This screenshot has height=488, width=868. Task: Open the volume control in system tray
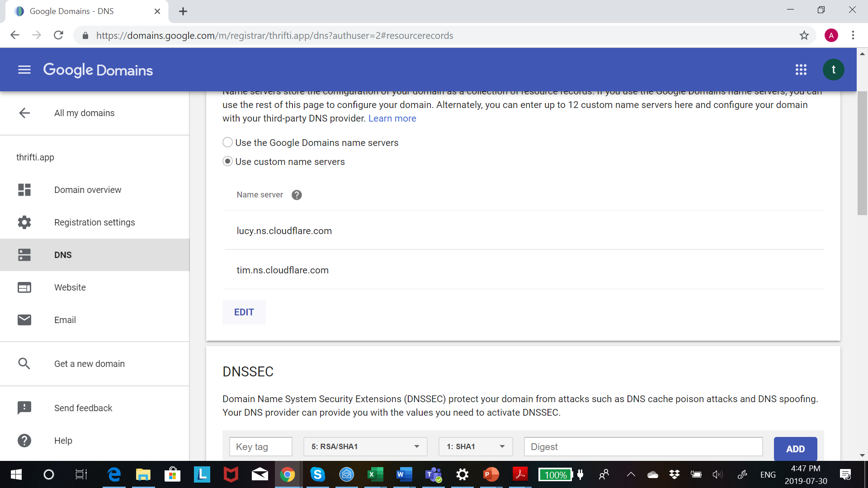tap(717, 474)
